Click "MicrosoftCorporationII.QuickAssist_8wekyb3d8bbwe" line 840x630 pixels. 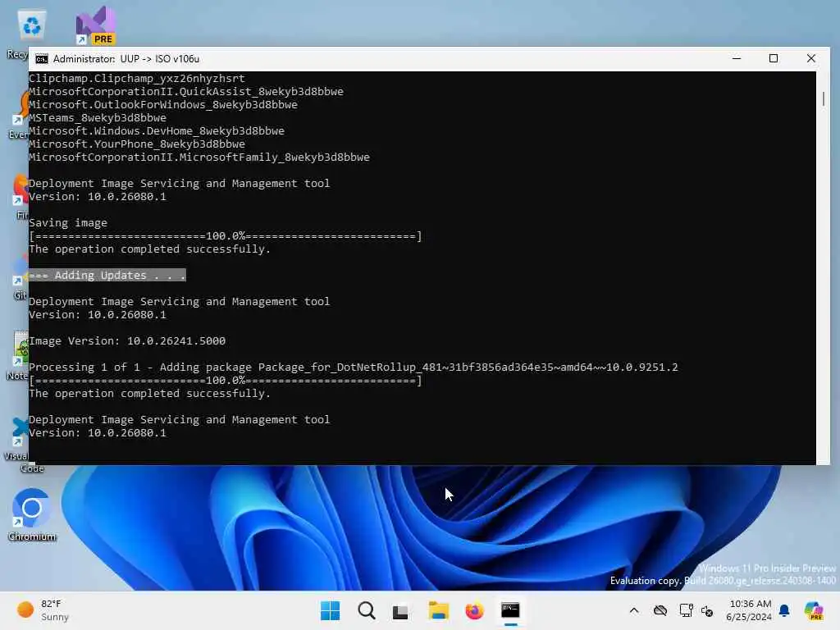pyautogui.click(x=186, y=92)
